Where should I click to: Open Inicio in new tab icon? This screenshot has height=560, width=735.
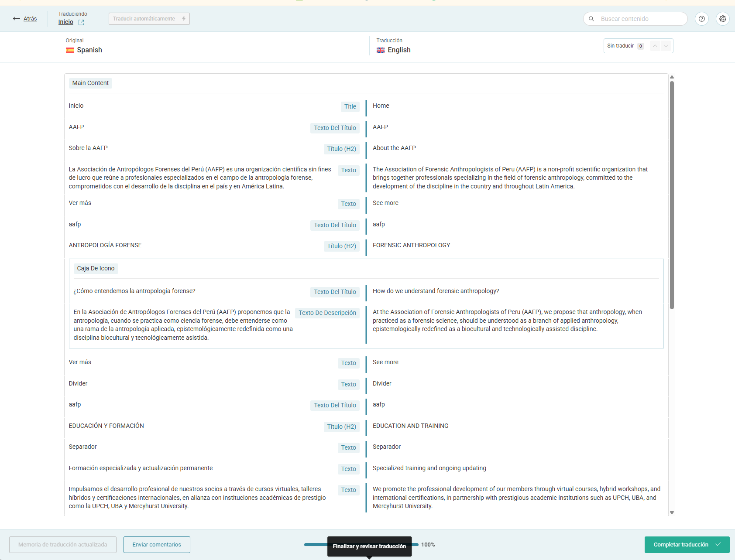point(81,22)
